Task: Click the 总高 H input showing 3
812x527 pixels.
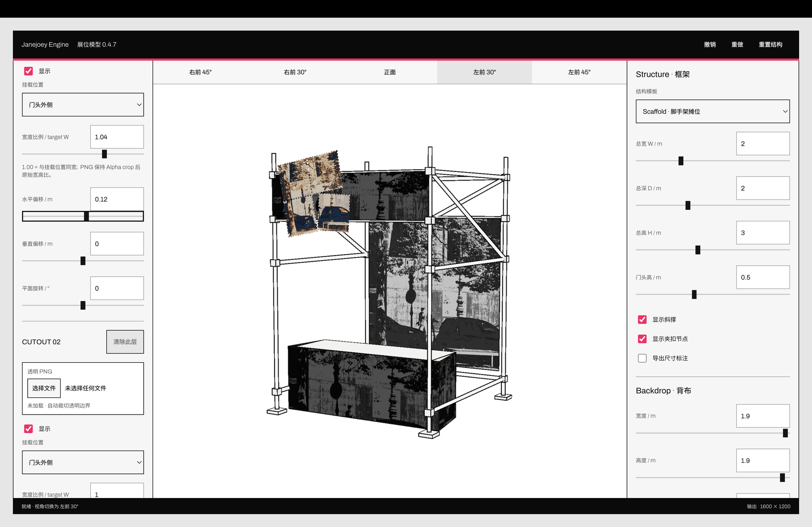Action: pos(763,233)
